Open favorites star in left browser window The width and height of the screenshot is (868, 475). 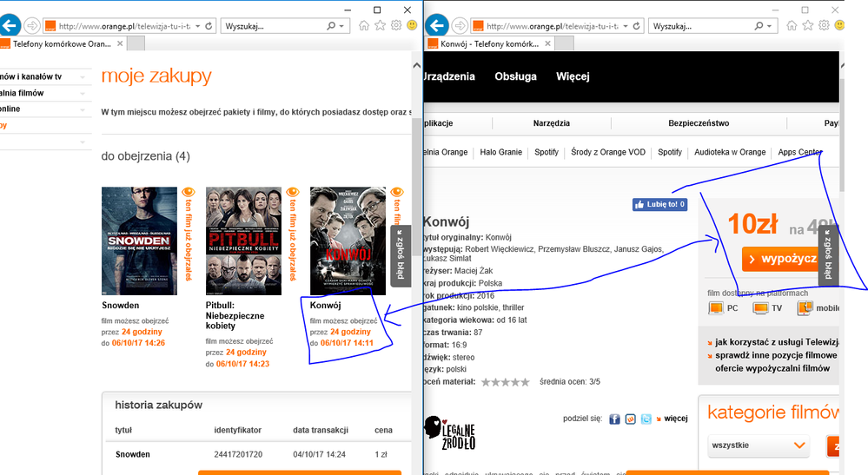point(381,26)
